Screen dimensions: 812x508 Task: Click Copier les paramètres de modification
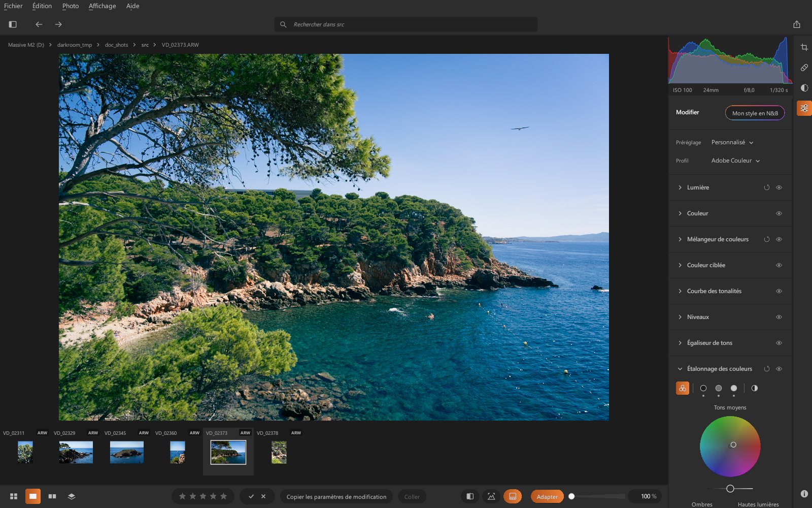point(336,497)
